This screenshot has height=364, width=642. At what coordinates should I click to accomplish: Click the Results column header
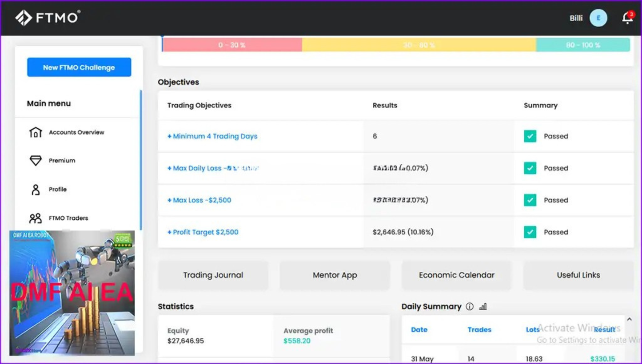click(x=385, y=106)
